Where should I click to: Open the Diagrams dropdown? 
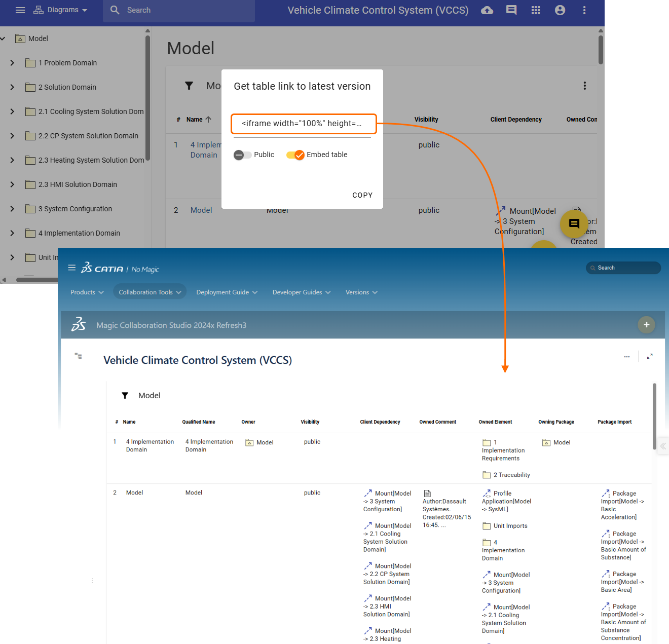point(60,10)
